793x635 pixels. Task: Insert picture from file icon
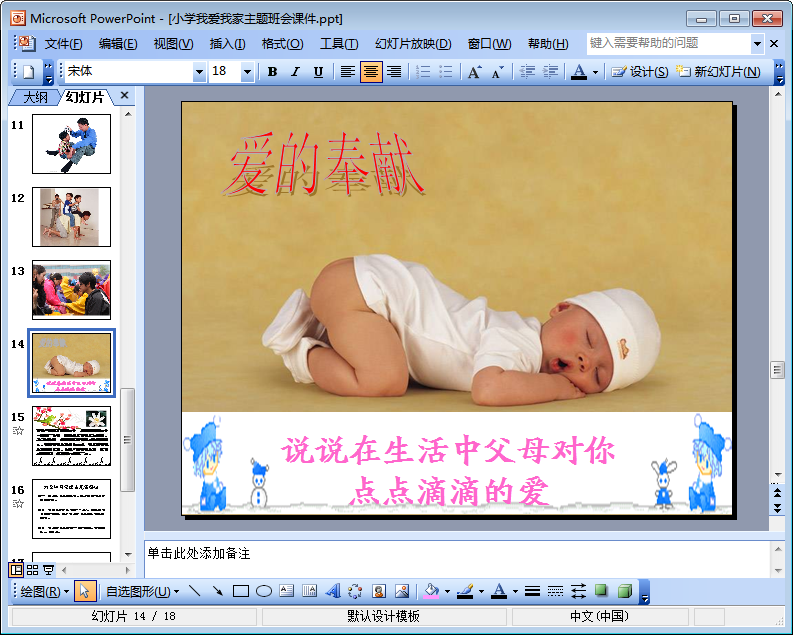pos(402,591)
